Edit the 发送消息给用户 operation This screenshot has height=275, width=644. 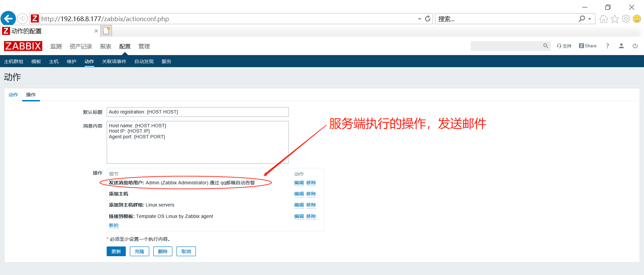click(299, 183)
